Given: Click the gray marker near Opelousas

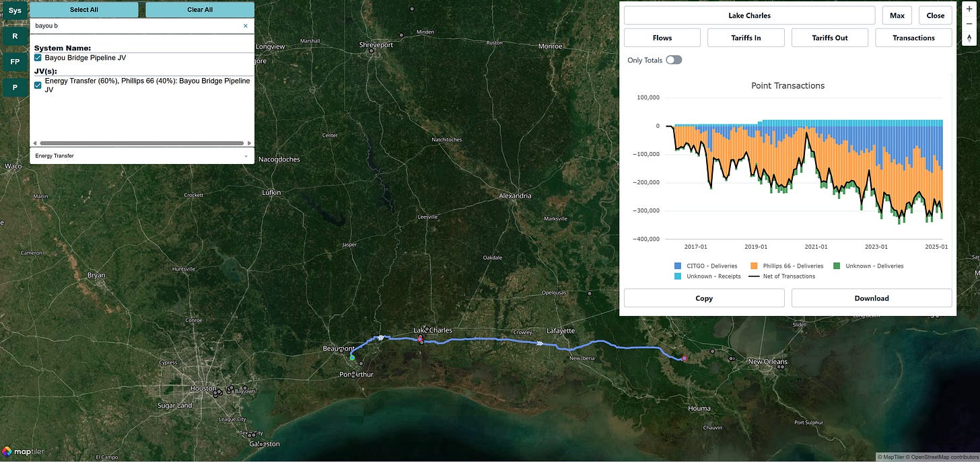Looking at the screenshot, I should point(590,293).
